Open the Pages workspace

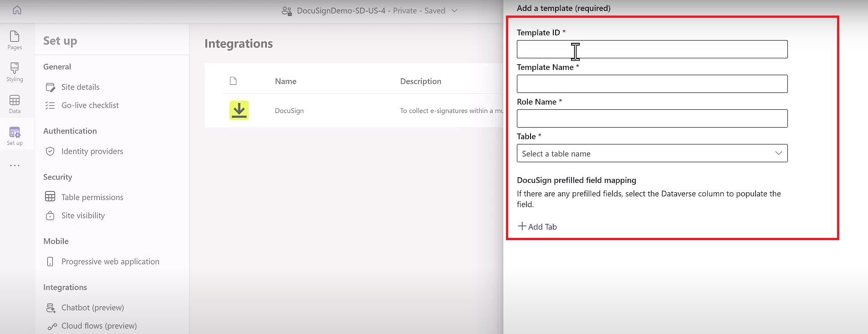pos(15,40)
